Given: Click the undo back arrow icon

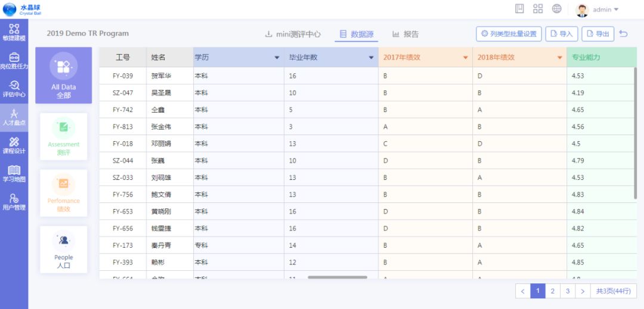Looking at the screenshot, I should click(624, 34).
